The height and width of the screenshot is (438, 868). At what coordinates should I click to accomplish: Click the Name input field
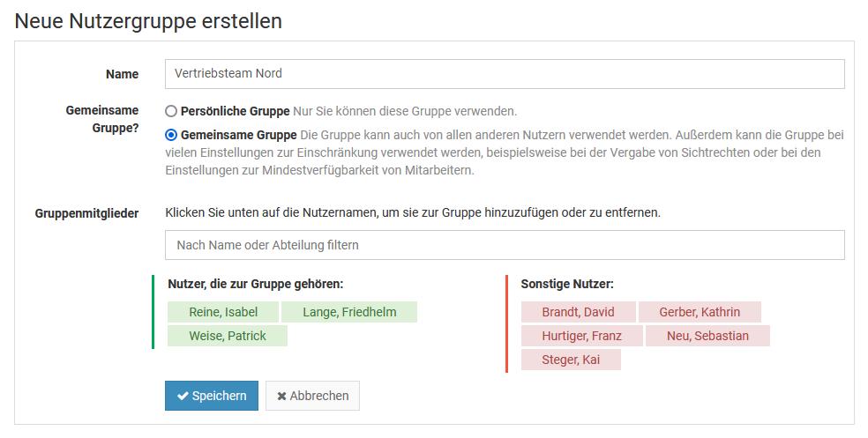pyautogui.click(x=505, y=74)
